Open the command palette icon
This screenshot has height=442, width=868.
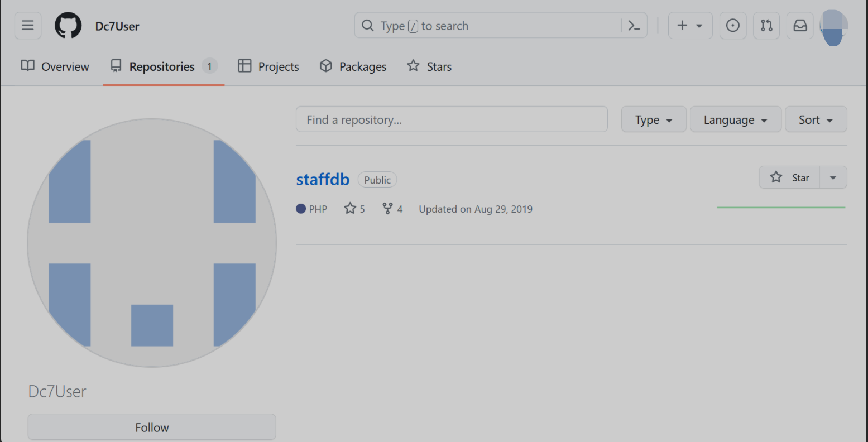click(x=634, y=26)
